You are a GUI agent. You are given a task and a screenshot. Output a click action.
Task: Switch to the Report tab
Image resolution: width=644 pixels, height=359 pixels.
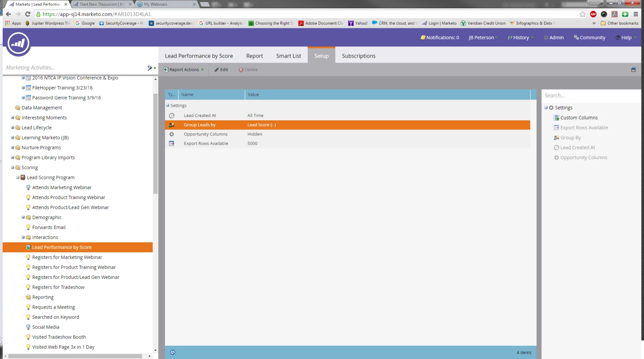click(254, 56)
